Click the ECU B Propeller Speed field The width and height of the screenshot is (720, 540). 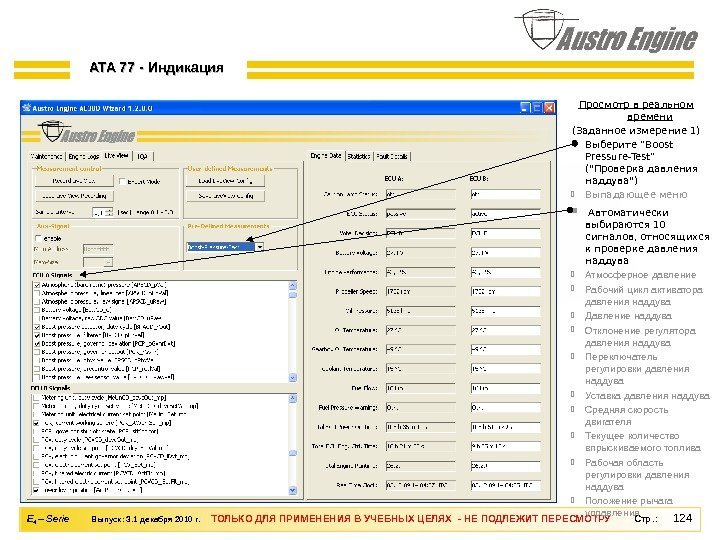(x=505, y=292)
